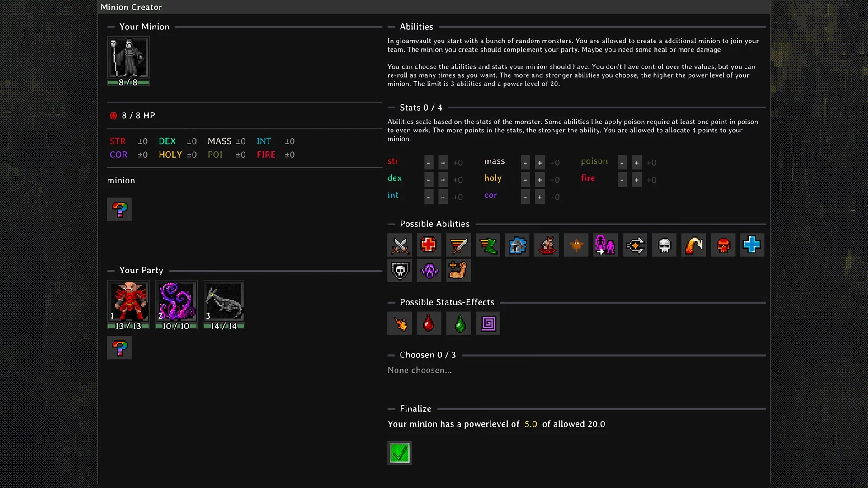Increase the fire stat
The height and width of the screenshot is (488, 868).
click(x=637, y=180)
